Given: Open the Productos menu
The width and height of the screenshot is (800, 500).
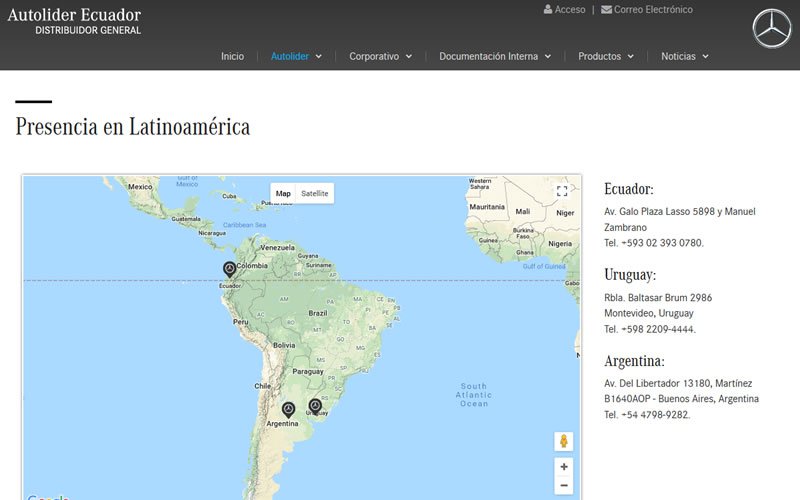Looking at the screenshot, I should click(605, 57).
